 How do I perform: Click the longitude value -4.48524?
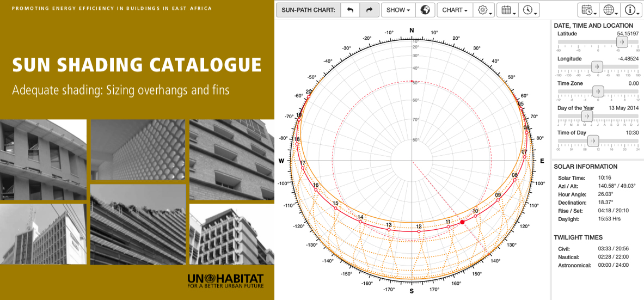pos(628,59)
